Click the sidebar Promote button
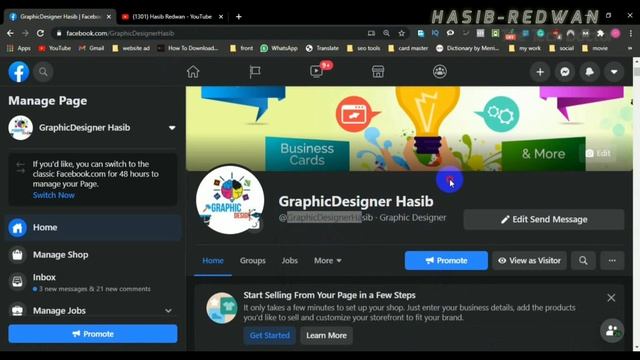 click(93, 334)
